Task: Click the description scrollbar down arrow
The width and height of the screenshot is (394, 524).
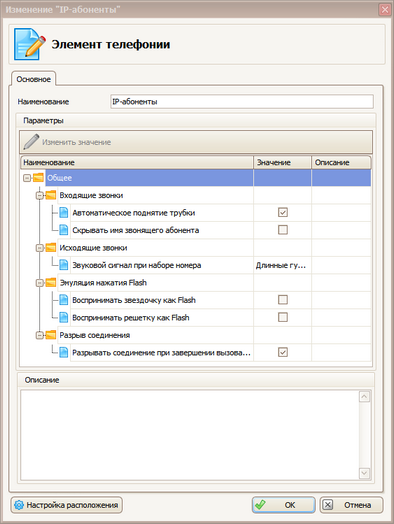Action: pos(364,473)
